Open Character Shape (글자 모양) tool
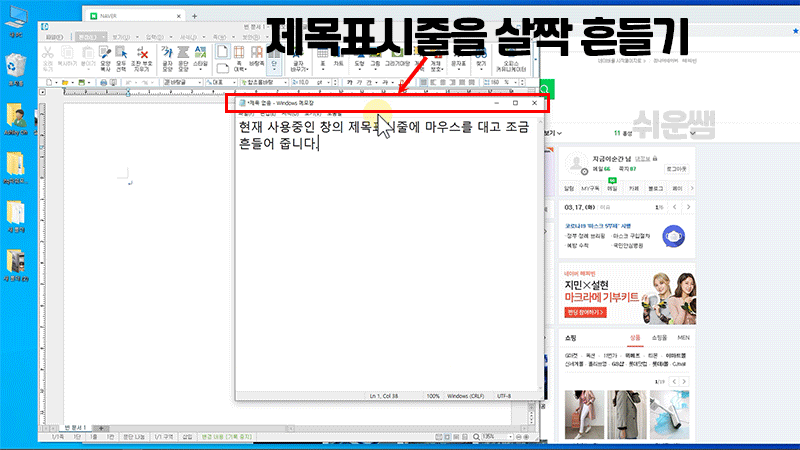Viewport: 800px width, 450px height. click(167, 53)
